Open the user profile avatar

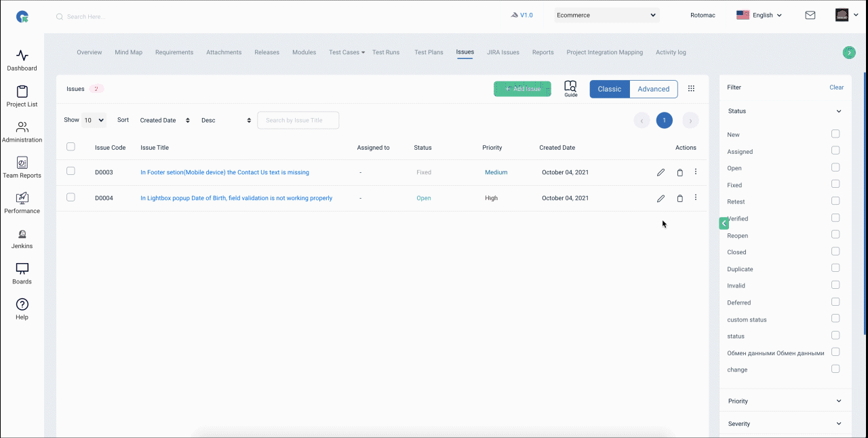click(x=842, y=15)
